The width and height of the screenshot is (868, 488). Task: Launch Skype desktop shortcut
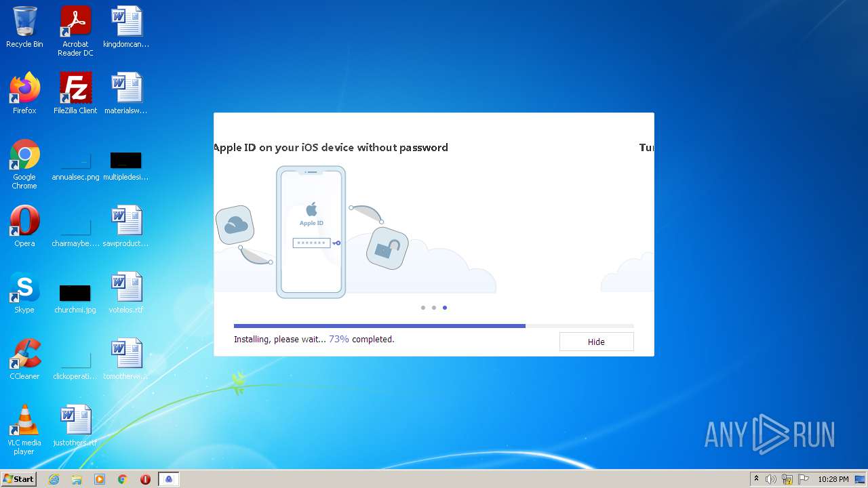tap(24, 293)
